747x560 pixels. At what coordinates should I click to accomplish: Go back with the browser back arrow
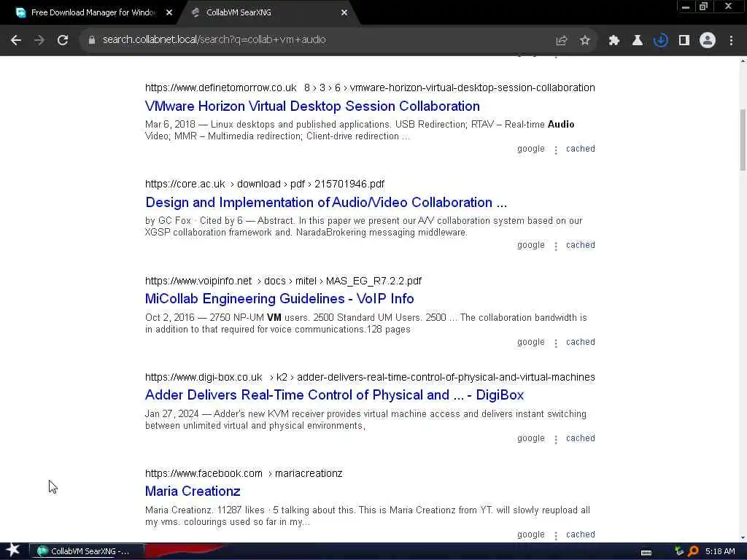click(x=16, y=41)
